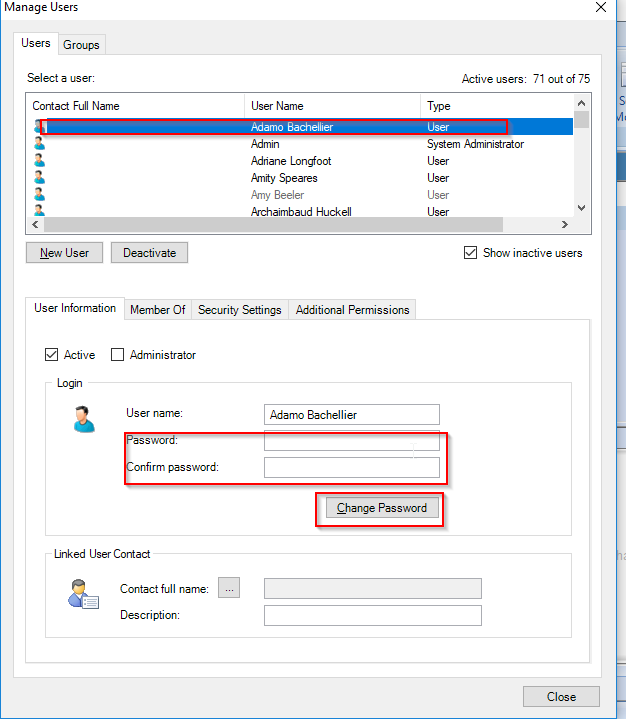Viewport: 626px width, 719px height.
Task: Click the Close button at the bottom
Action: 561,697
